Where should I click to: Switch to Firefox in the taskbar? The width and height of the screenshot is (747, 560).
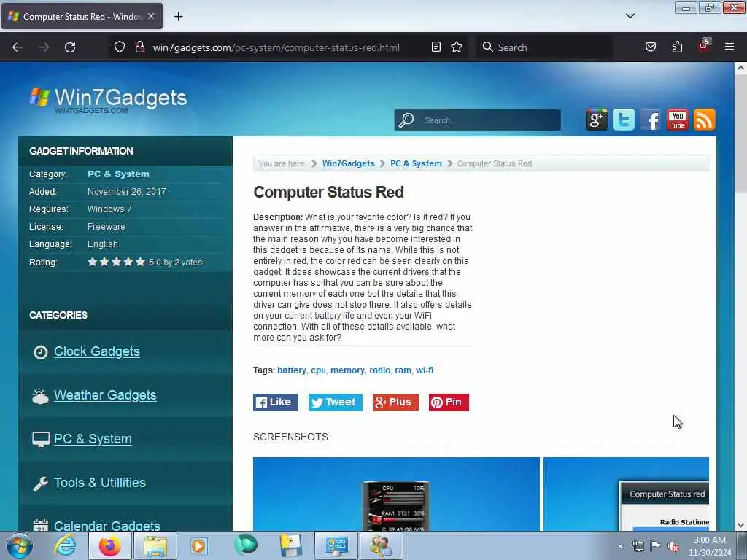109,545
